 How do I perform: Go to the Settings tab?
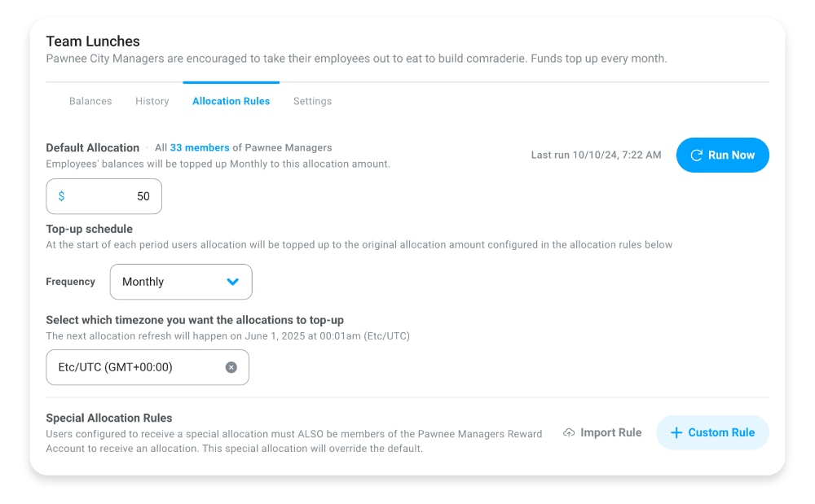pos(312,101)
